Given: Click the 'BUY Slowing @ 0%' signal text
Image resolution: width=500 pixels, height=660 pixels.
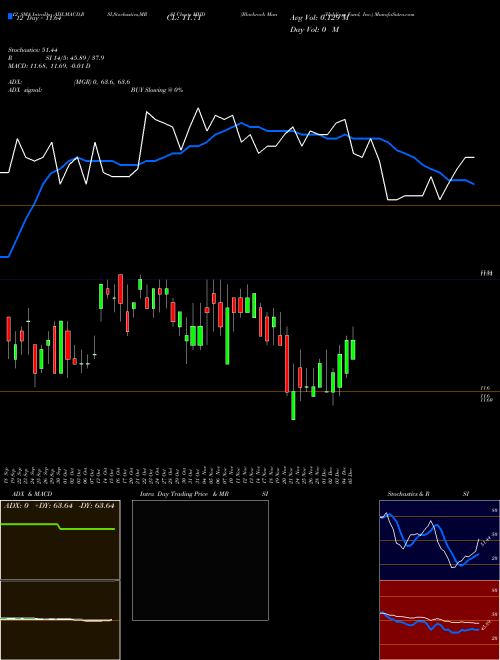Looking at the screenshot, I should 157,90.
